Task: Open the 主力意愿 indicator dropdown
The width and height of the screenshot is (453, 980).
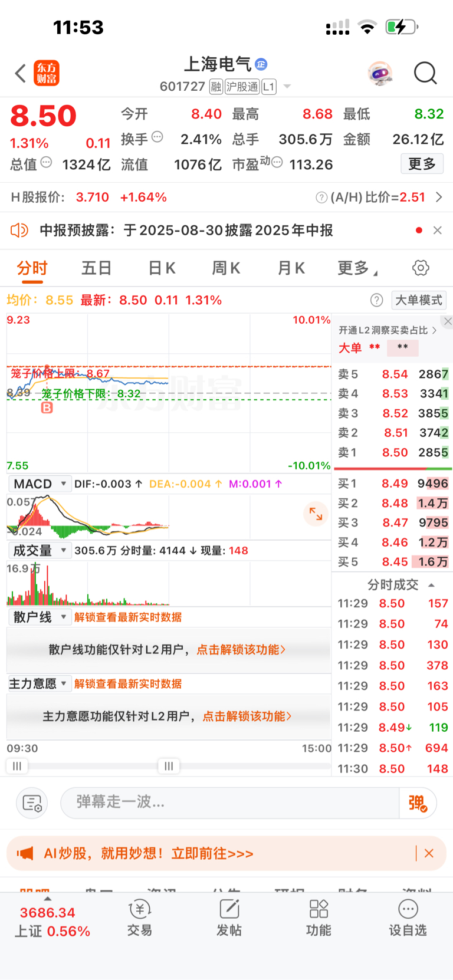Action: click(40, 684)
